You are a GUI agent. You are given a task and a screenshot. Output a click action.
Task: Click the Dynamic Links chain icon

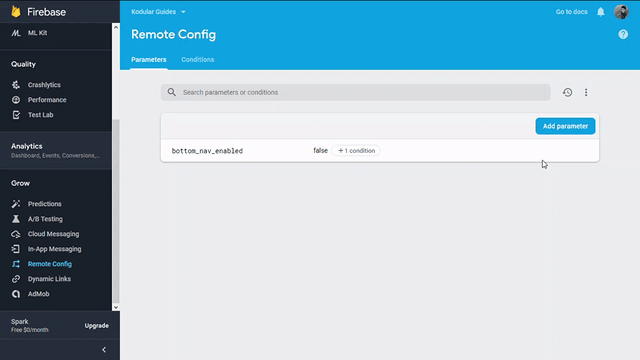pyautogui.click(x=16, y=279)
